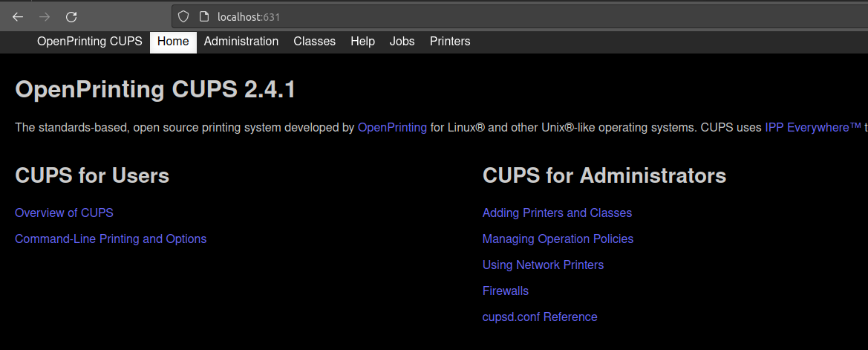Viewport: 868px width, 350px height.
Task: Open the Administration tab
Action: coord(241,42)
